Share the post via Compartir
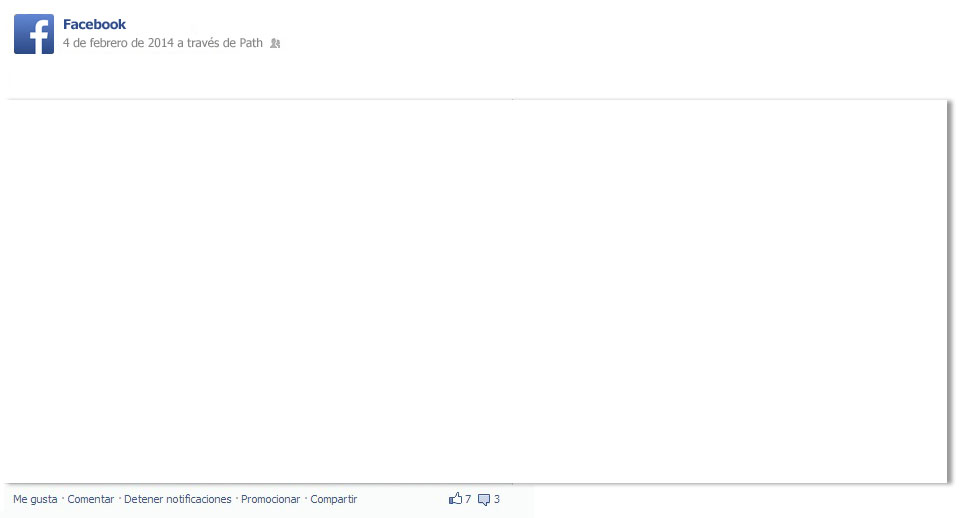The height and width of the screenshot is (518, 959). point(333,499)
